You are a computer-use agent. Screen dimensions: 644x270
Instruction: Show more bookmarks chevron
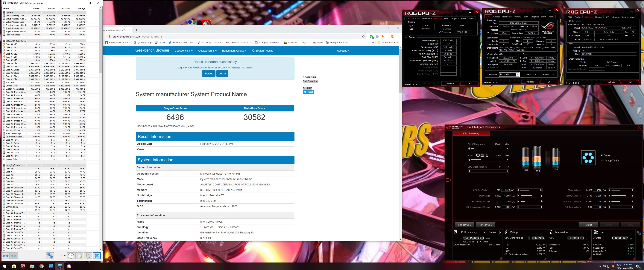[373, 43]
